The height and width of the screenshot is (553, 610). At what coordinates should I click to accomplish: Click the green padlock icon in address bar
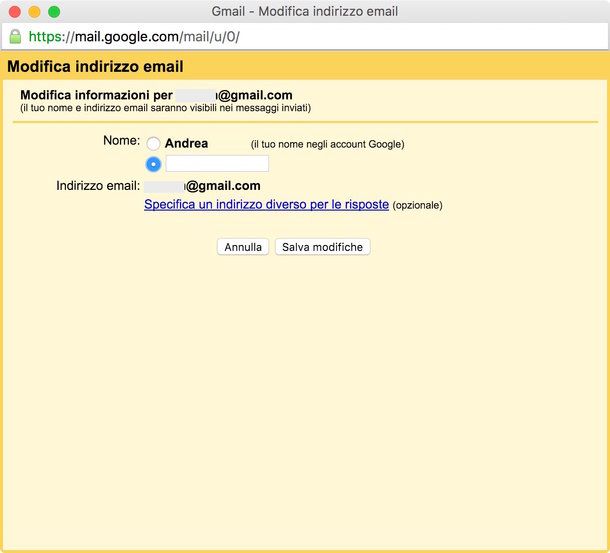pyautogui.click(x=15, y=37)
